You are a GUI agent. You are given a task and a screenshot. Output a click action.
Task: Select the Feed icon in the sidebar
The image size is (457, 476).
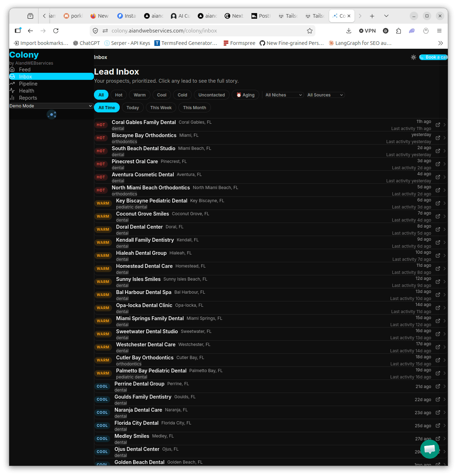coord(12,69)
